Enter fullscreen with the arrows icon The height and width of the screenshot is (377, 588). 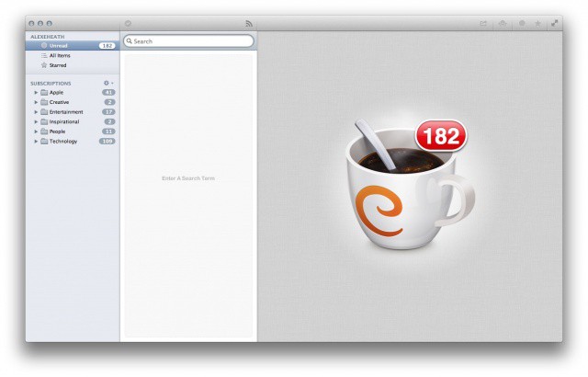555,23
